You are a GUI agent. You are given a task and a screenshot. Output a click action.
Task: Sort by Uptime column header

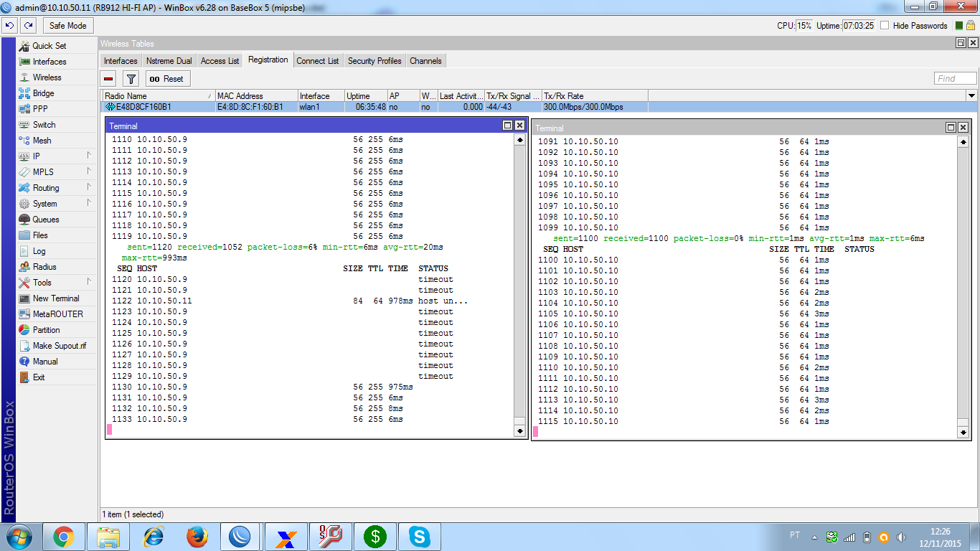365,95
